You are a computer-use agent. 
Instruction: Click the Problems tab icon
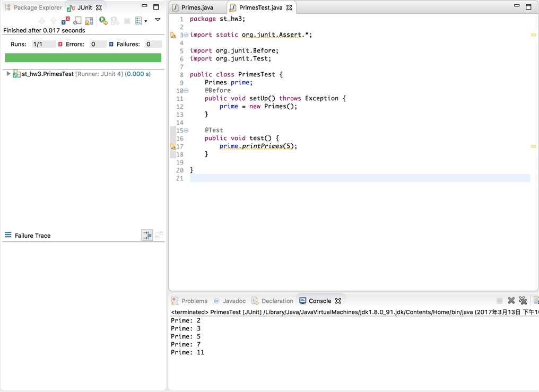pos(175,301)
